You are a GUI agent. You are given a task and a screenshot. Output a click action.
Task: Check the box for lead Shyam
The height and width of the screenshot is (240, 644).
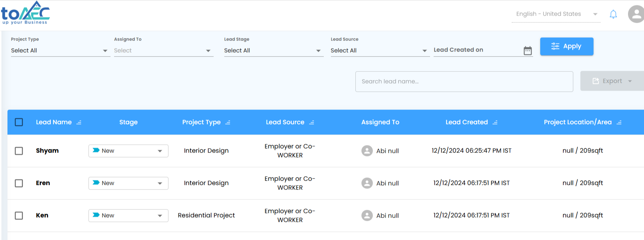click(x=19, y=151)
